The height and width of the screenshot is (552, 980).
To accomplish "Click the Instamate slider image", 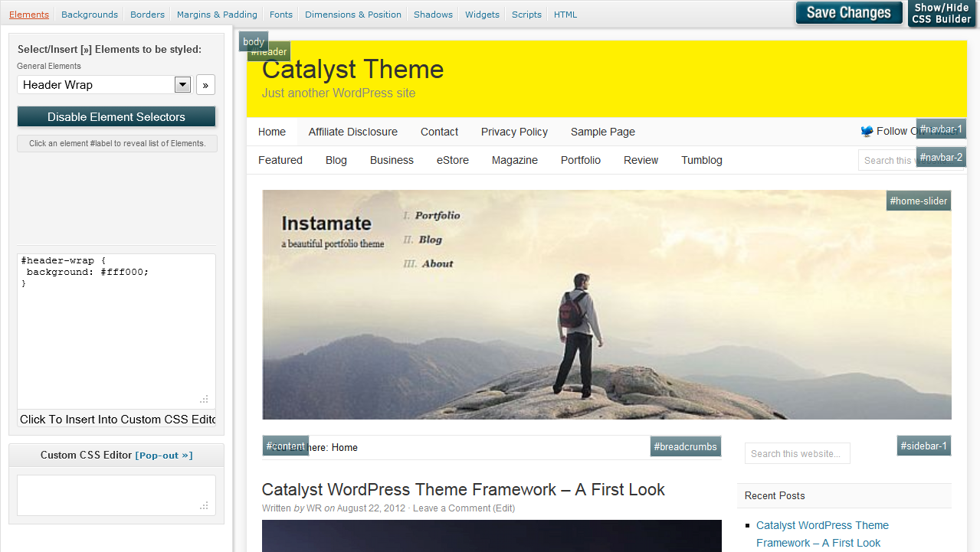I will (x=607, y=305).
